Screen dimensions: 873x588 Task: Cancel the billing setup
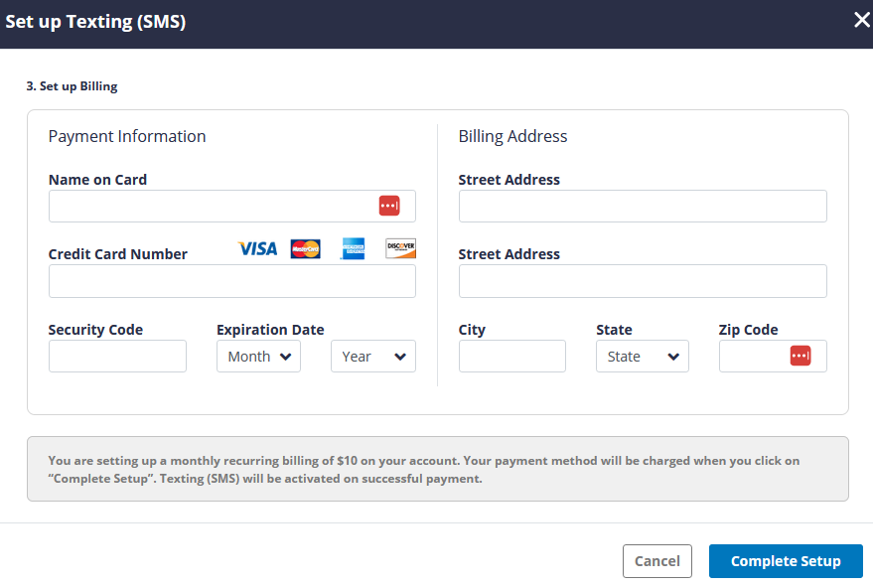point(656,561)
